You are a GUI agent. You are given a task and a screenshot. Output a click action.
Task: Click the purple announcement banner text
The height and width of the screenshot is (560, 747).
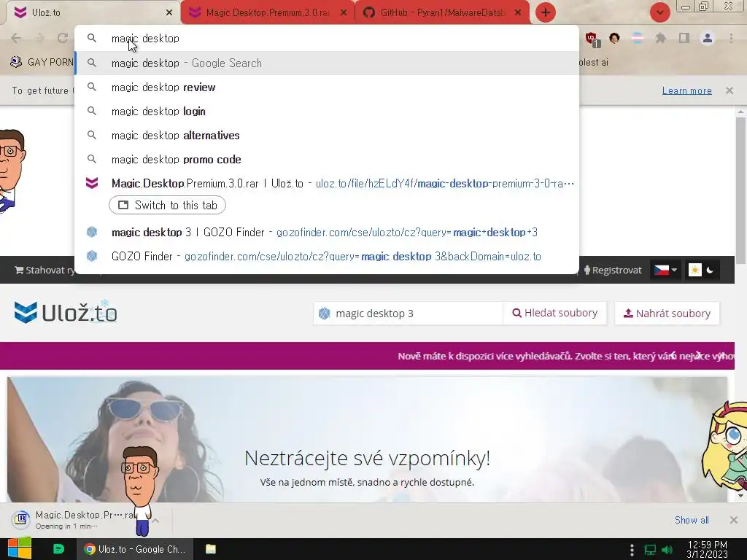coord(565,356)
